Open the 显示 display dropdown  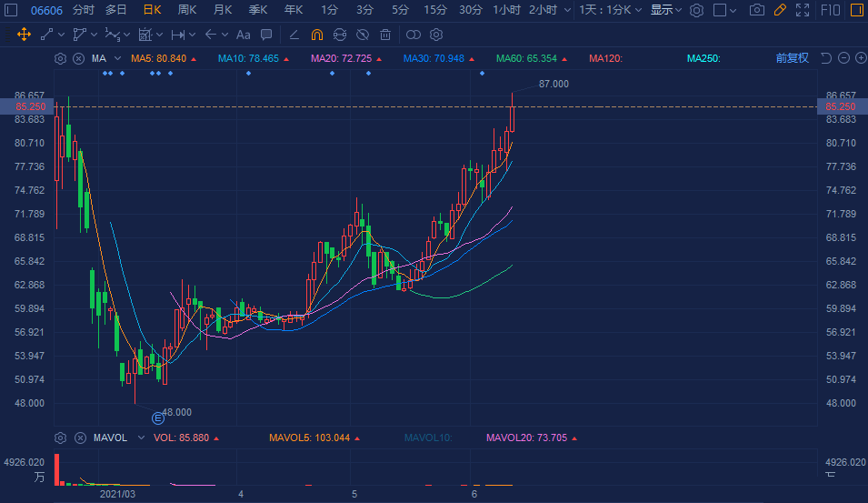[666, 10]
